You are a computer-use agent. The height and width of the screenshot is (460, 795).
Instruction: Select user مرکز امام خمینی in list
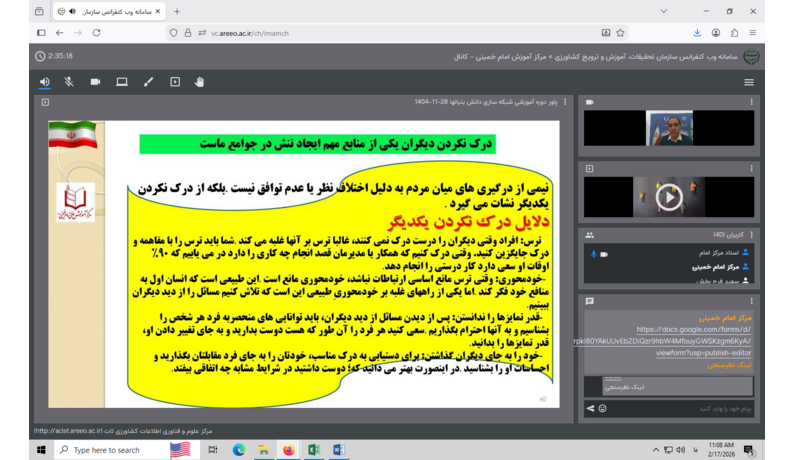pos(715,267)
